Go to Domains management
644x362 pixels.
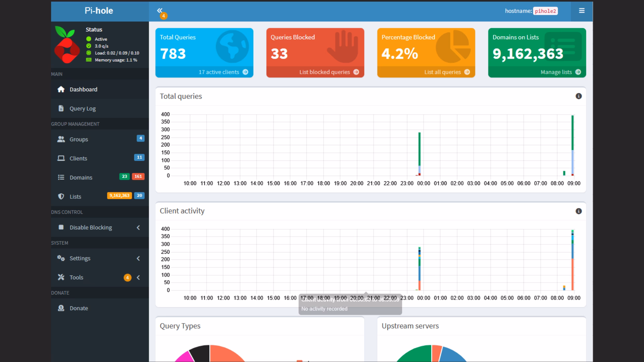coord(100,177)
